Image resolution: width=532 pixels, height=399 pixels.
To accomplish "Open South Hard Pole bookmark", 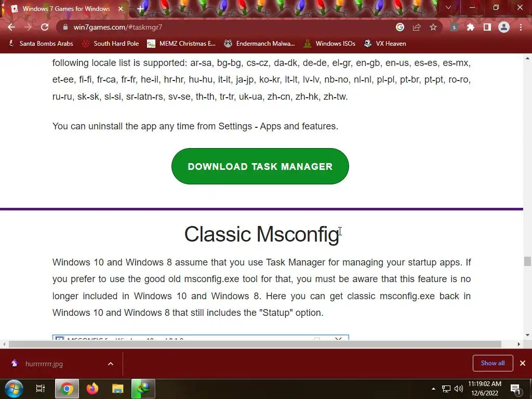I will pos(111,44).
